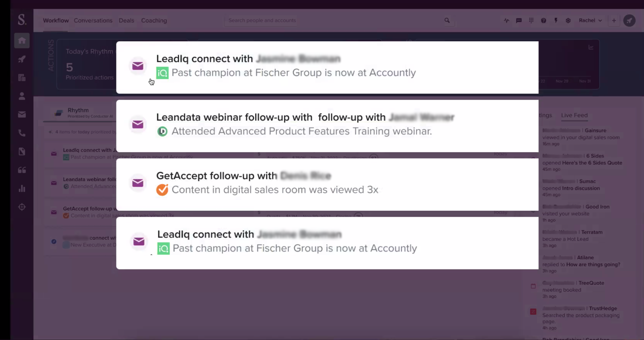644x340 pixels.
Task: Click the help question mark icon
Action: tap(543, 20)
